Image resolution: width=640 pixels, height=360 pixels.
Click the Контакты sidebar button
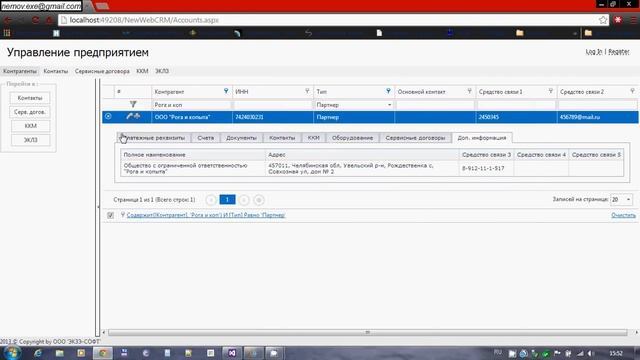[30, 98]
